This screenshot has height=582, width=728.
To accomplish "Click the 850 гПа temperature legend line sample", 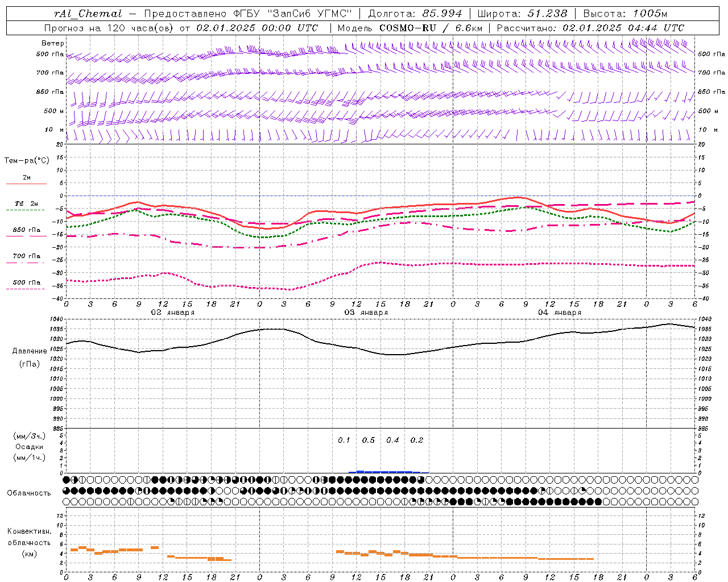I will pyautogui.click(x=26, y=236).
